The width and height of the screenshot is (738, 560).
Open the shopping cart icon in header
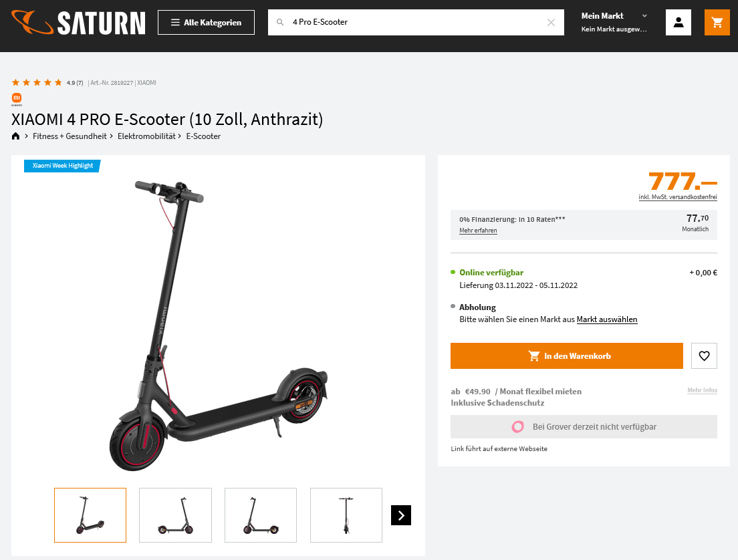click(717, 22)
